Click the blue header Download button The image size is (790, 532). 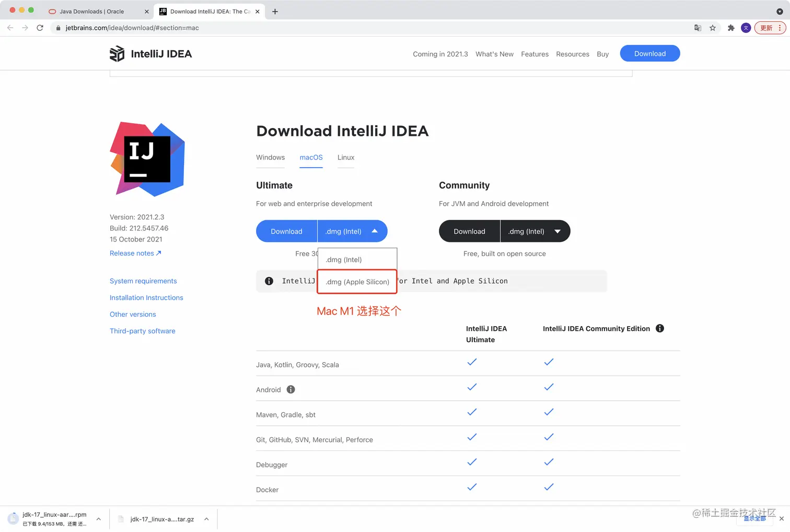pyautogui.click(x=650, y=53)
